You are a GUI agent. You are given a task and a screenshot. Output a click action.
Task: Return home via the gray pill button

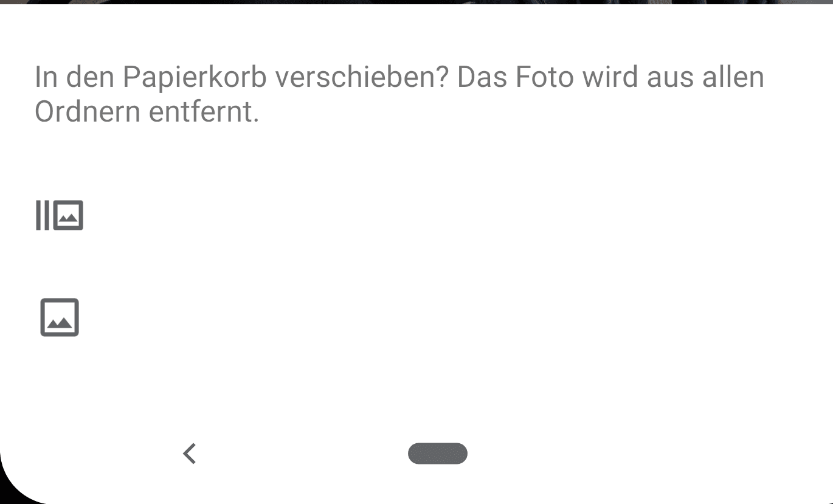click(437, 454)
